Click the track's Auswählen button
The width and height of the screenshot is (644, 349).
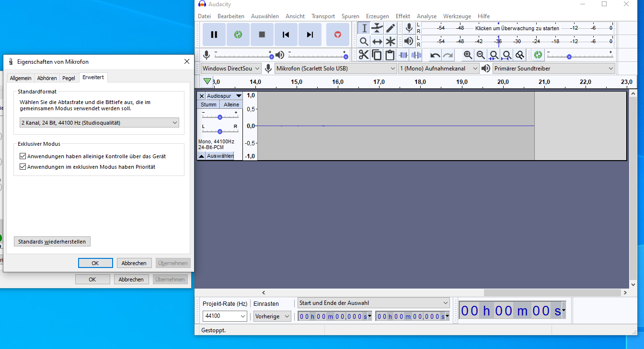(x=220, y=156)
